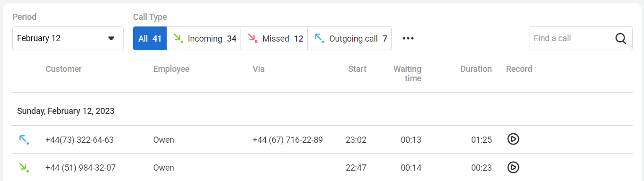Image resolution: width=644 pixels, height=181 pixels.
Task: Click the incoming arrow icon on second call row
Action: pos(24,167)
